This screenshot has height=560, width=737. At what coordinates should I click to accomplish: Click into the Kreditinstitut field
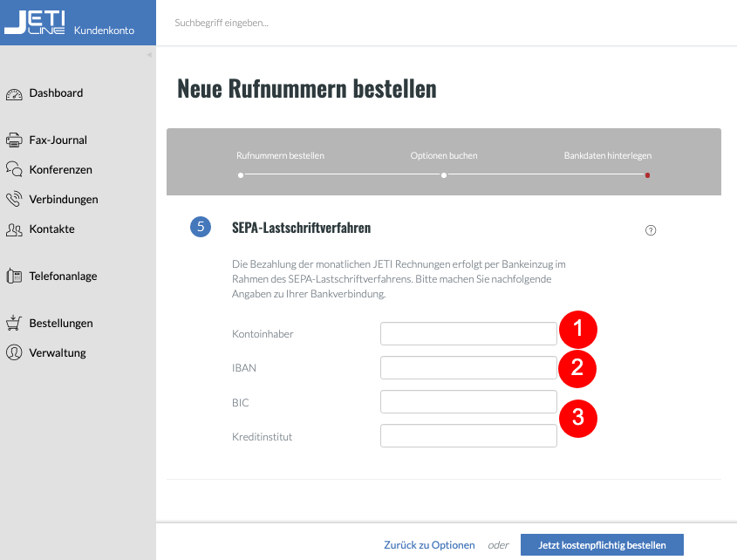click(468, 436)
